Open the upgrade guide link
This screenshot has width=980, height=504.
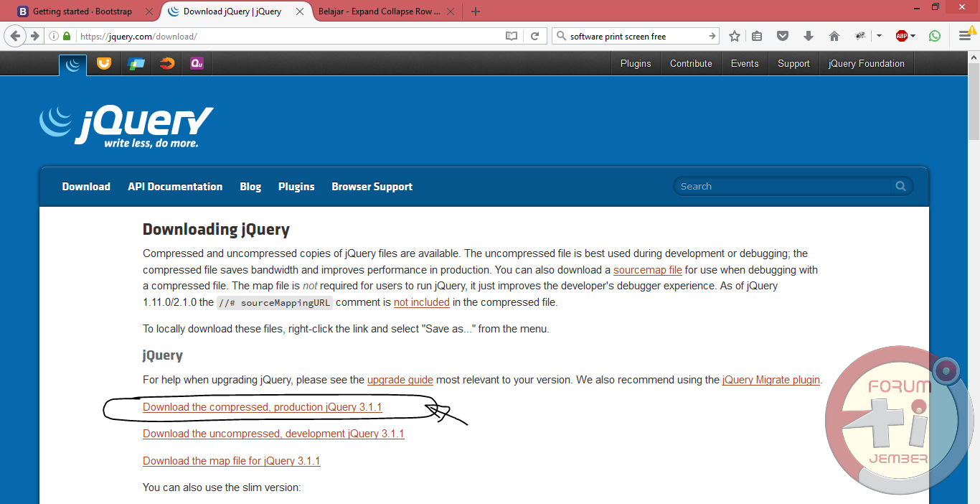pos(400,380)
